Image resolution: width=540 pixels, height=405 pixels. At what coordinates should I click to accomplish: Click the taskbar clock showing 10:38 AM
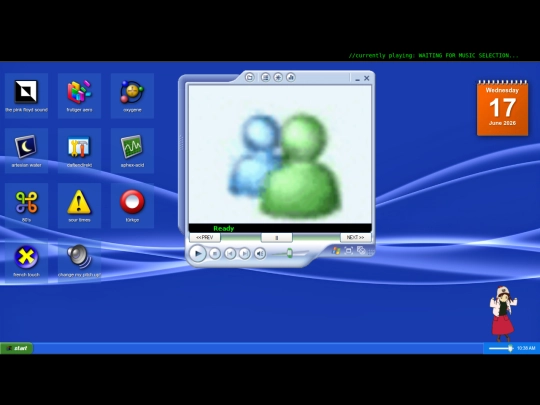(526, 348)
